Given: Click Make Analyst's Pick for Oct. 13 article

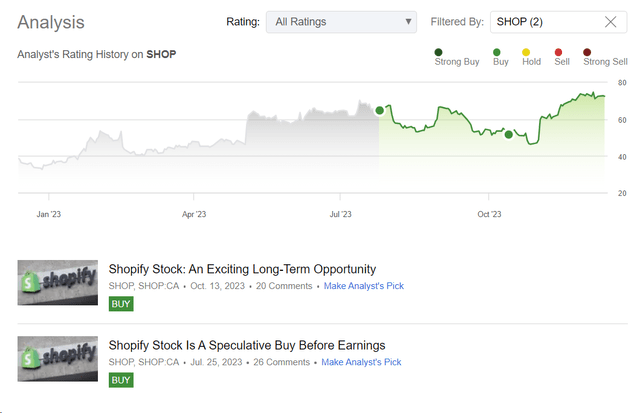Looking at the screenshot, I should [364, 286].
